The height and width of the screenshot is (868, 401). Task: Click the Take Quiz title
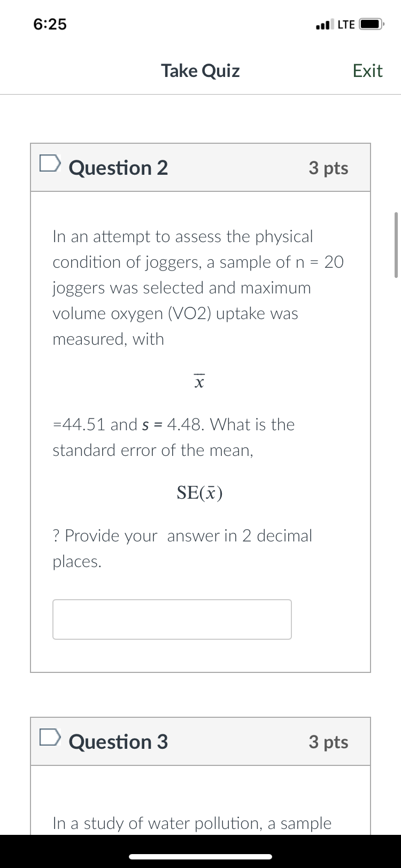pyautogui.click(x=200, y=71)
